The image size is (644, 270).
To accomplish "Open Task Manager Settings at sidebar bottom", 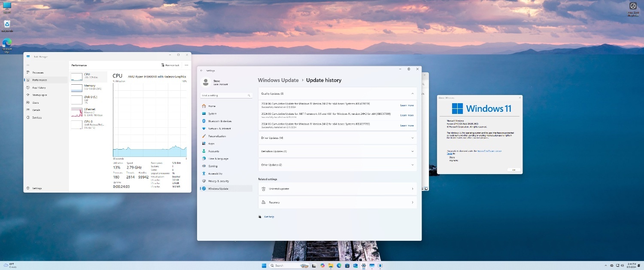I will click(37, 188).
